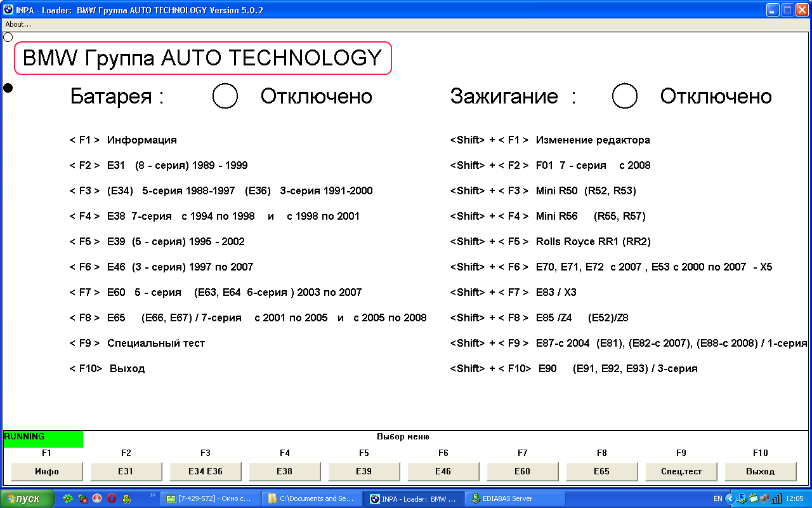
Task: Open the Start (пуск) menu
Action: click(27, 498)
